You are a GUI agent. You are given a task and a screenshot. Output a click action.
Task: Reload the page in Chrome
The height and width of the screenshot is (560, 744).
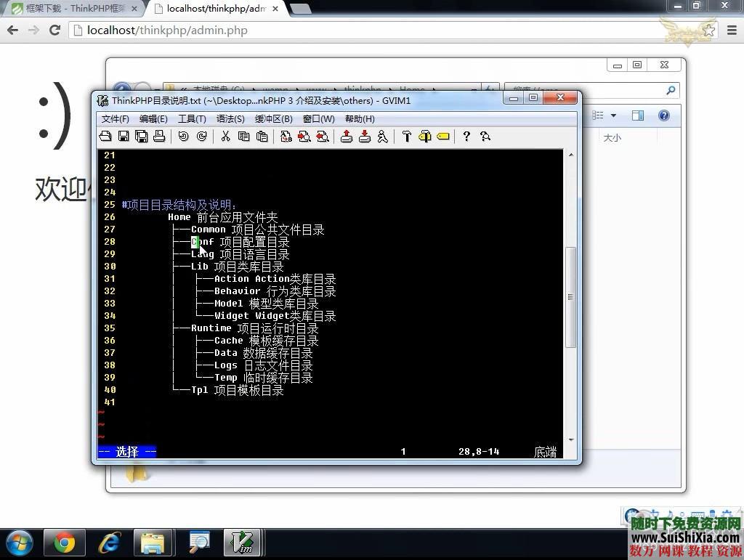(x=54, y=31)
